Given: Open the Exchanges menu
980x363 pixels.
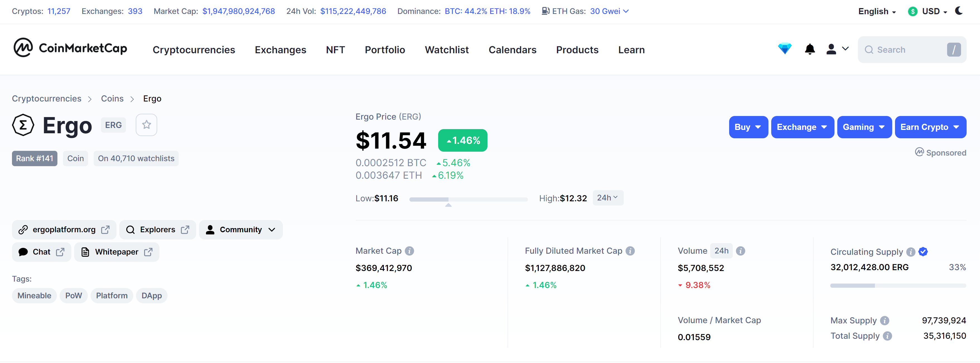Looking at the screenshot, I should click(280, 50).
